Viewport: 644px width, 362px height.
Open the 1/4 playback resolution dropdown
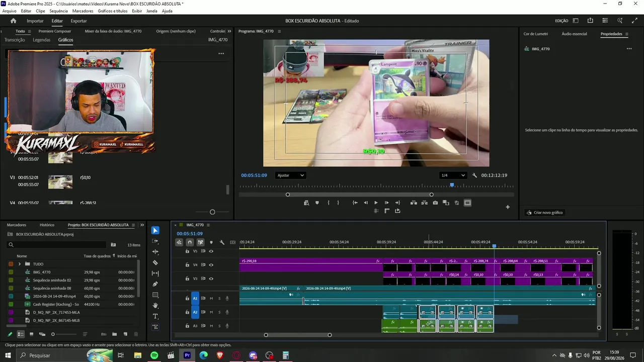453,175
